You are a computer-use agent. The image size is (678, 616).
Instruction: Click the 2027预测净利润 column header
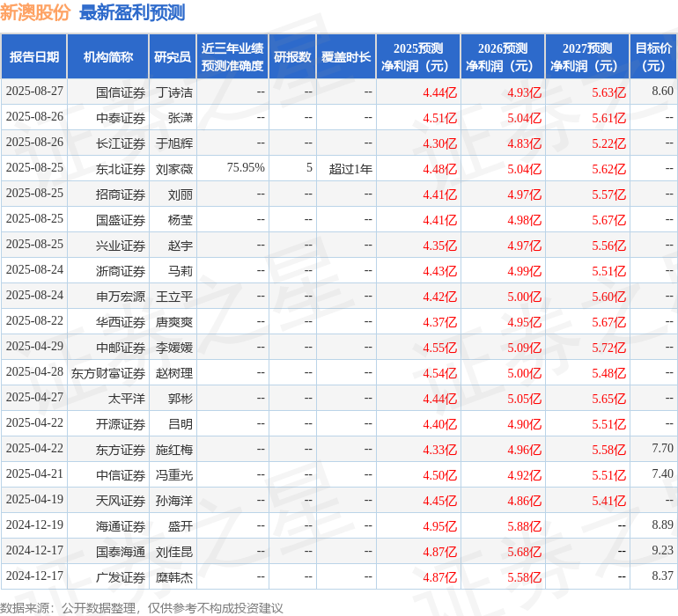pyautogui.click(x=587, y=56)
